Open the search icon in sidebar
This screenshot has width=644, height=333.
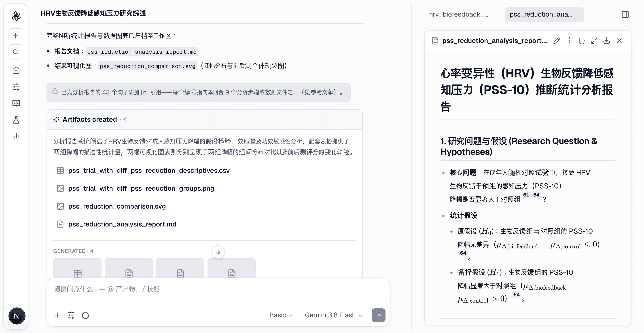16,52
